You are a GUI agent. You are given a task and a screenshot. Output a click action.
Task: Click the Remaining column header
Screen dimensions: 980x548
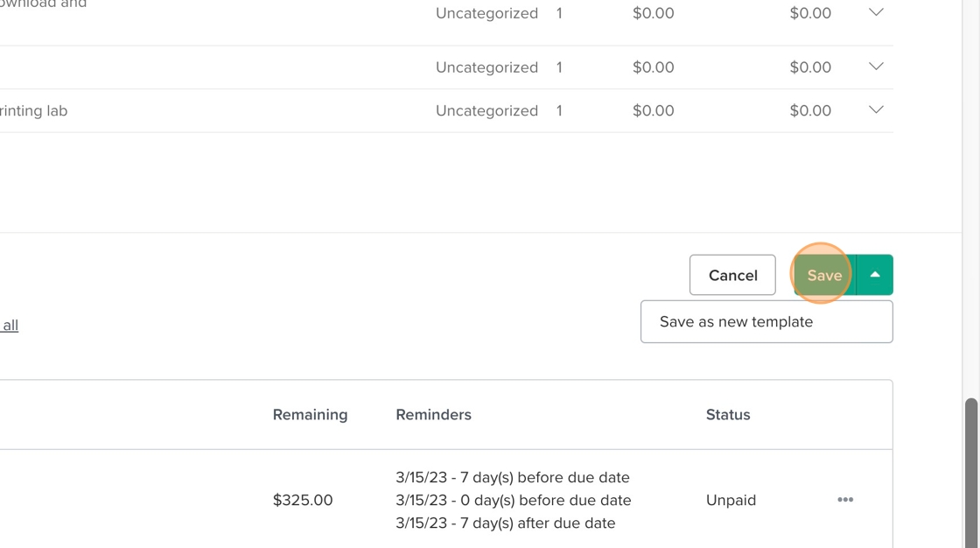point(310,414)
